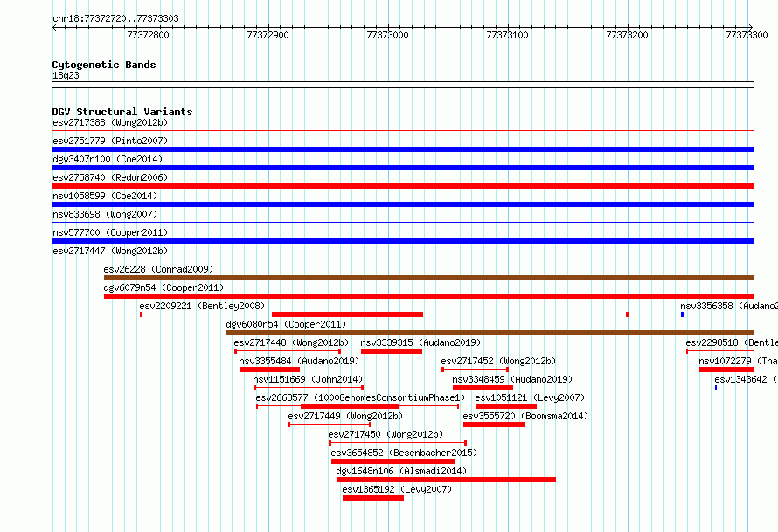Click the nsv3355484 red bar
778x532 pixels.
coord(269,370)
